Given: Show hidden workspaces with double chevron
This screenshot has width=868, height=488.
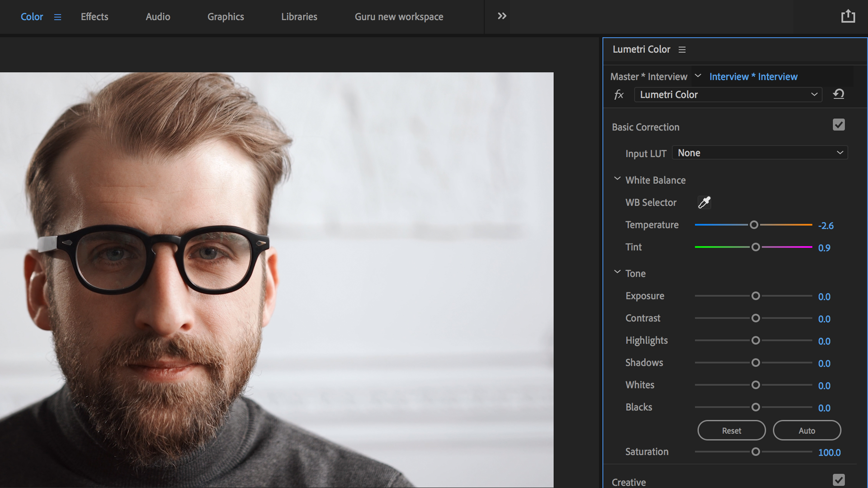Looking at the screenshot, I should pyautogui.click(x=502, y=16).
